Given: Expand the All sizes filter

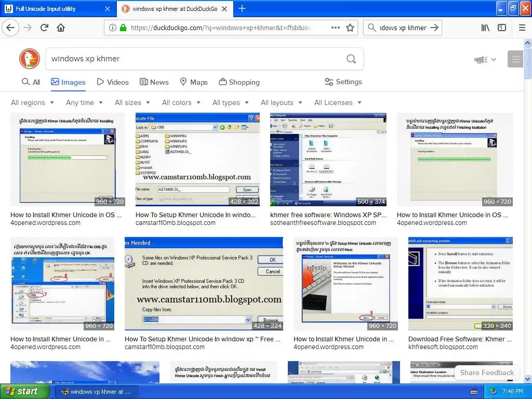Looking at the screenshot, I should coord(132,102).
